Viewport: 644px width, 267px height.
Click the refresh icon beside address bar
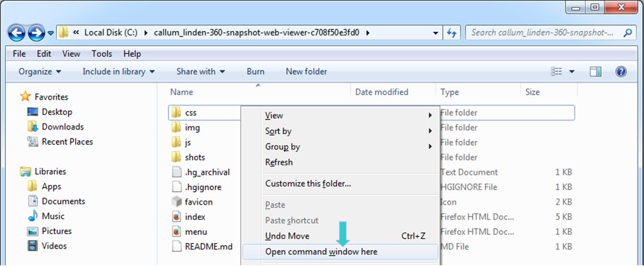click(x=452, y=33)
